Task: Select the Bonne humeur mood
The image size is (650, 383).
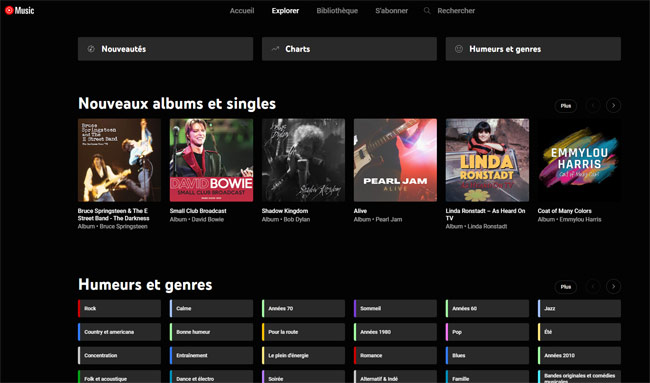Action: tap(211, 332)
